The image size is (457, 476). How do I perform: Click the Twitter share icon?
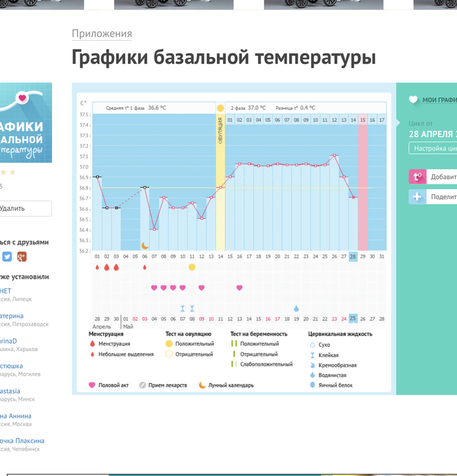7,257
